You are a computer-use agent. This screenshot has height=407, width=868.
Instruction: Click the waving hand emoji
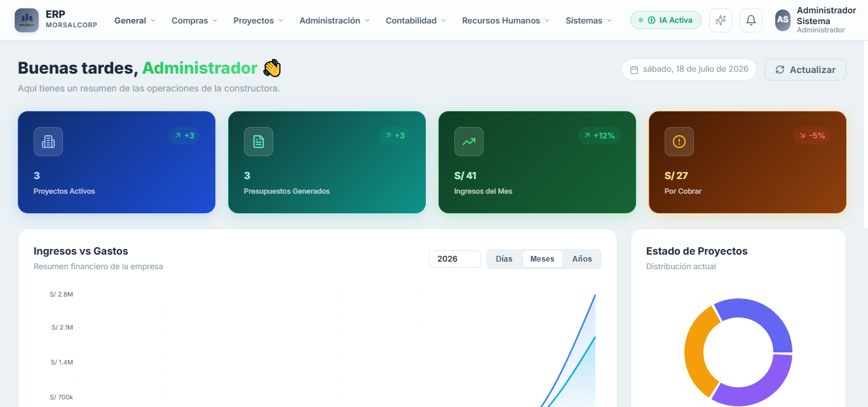coord(272,68)
